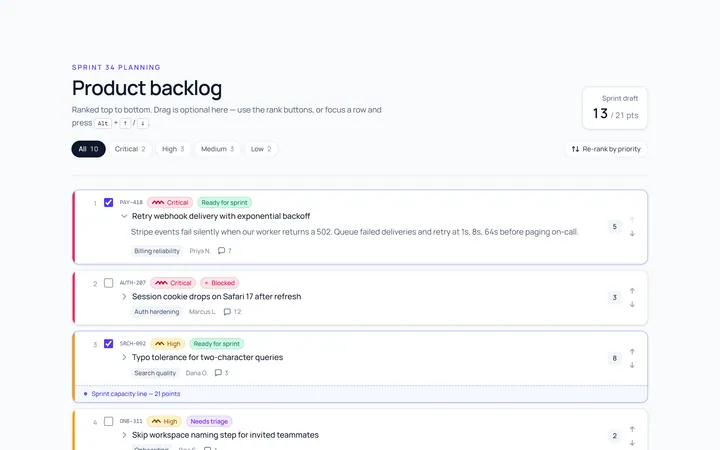Filter backlog by High priority

click(173, 149)
